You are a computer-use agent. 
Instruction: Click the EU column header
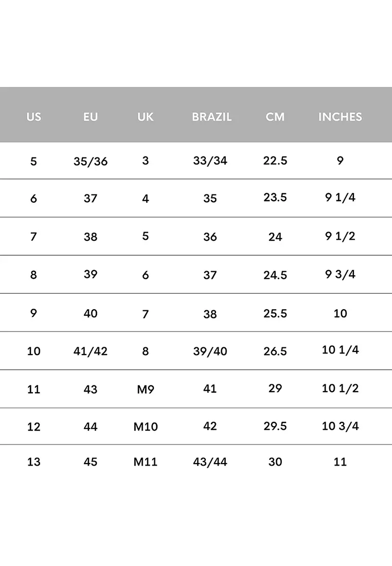pyautogui.click(x=91, y=117)
